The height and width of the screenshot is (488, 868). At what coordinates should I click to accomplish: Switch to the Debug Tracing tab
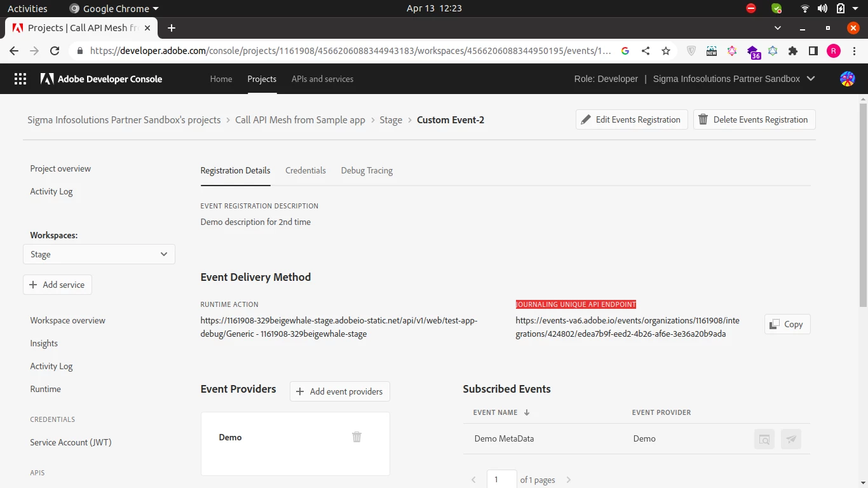367,170
